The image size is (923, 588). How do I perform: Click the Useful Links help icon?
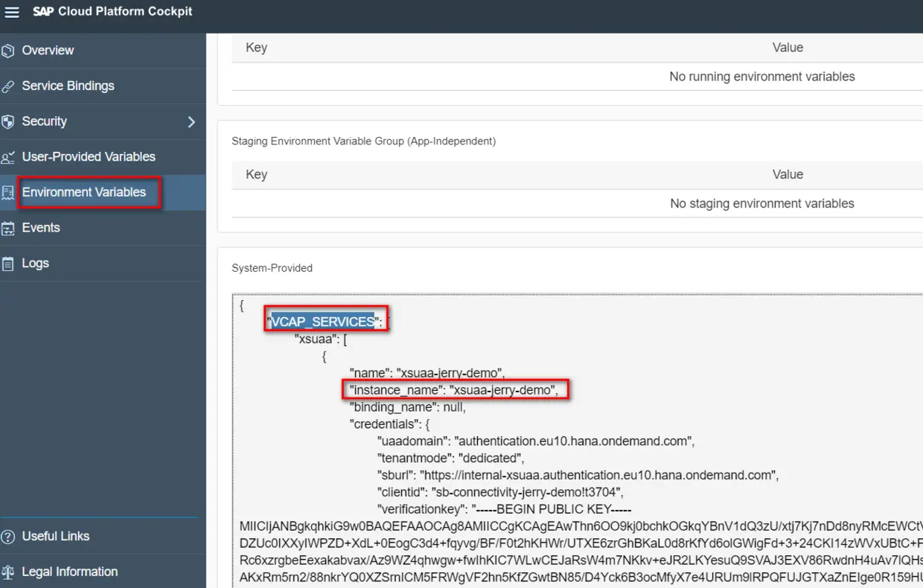(x=8, y=537)
